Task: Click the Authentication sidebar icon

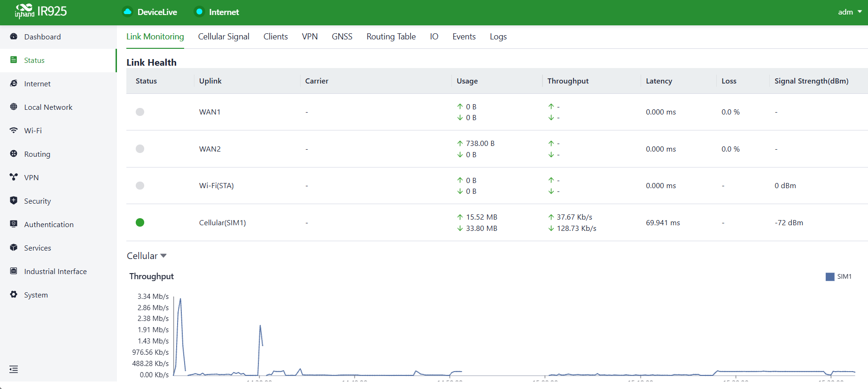Action: pos(14,224)
